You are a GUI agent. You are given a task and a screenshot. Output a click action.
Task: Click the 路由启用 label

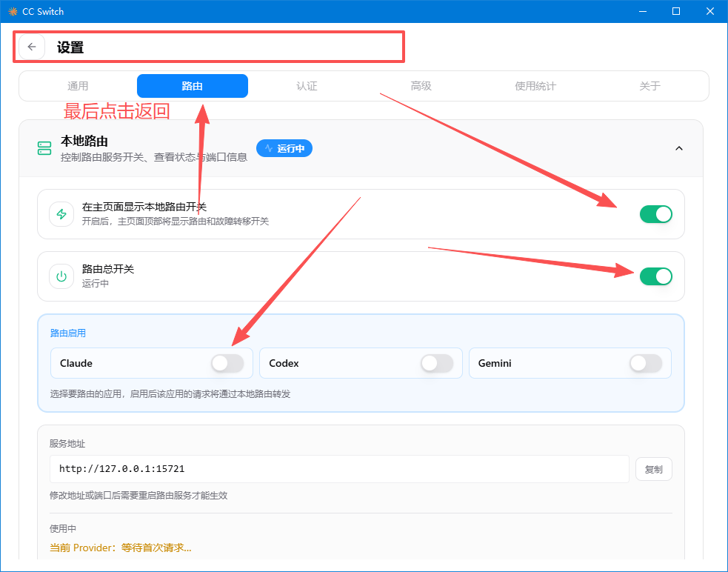pyautogui.click(x=68, y=333)
